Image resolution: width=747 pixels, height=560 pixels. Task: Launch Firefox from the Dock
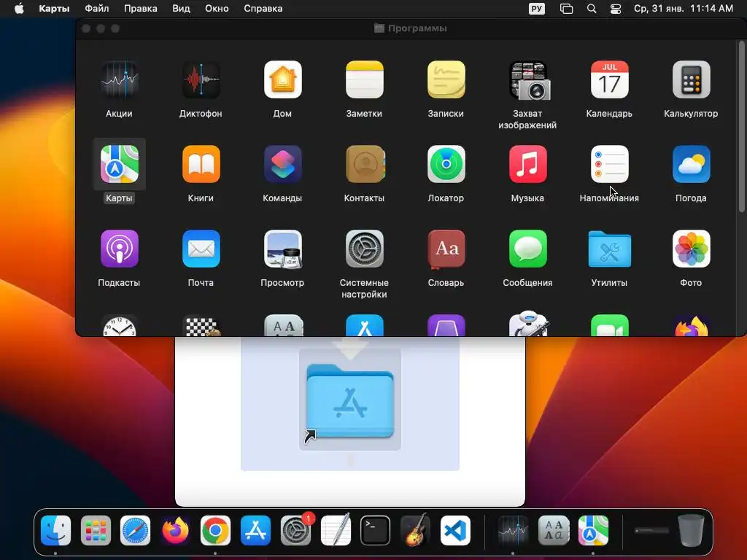point(175,530)
